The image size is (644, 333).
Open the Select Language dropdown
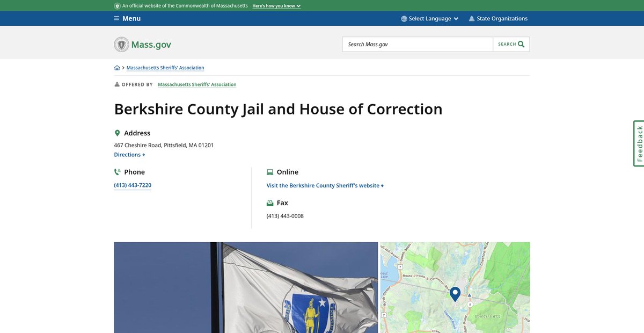click(x=430, y=18)
